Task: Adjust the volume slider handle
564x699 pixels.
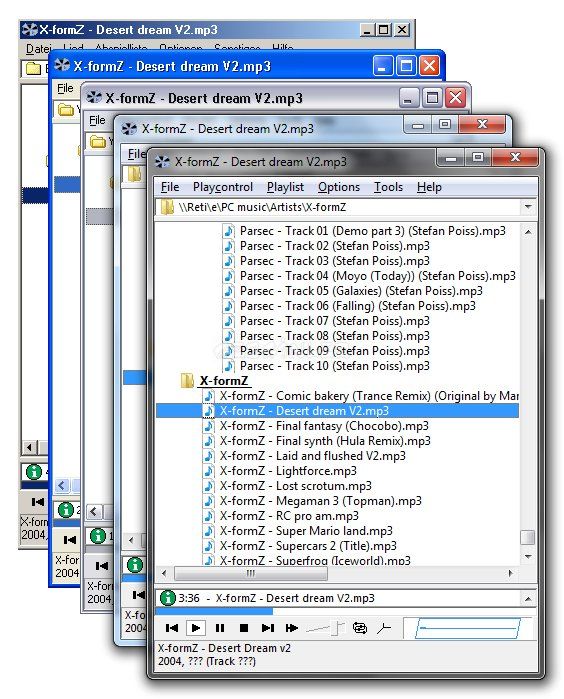Action: tap(338, 628)
